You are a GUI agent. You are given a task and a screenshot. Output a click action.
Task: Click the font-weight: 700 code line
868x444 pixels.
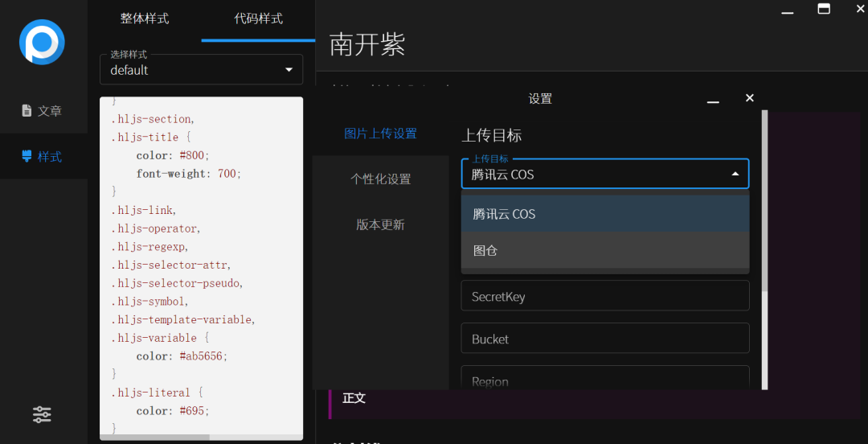[189, 174]
